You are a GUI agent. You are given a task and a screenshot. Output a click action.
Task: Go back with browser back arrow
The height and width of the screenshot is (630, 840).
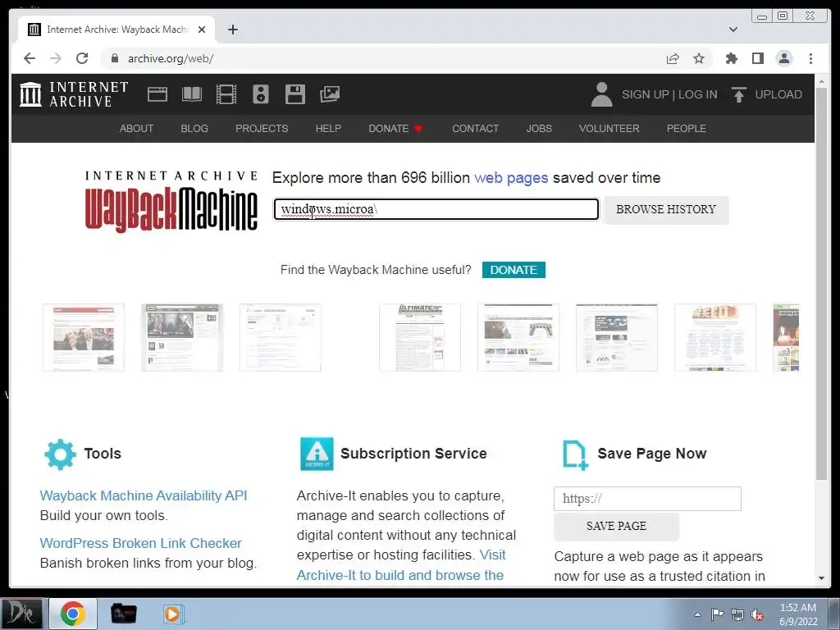click(30, 58)
